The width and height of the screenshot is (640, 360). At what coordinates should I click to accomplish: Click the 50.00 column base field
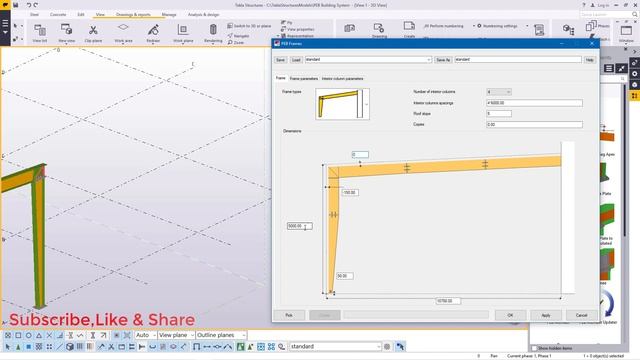(x=345, y=276)
